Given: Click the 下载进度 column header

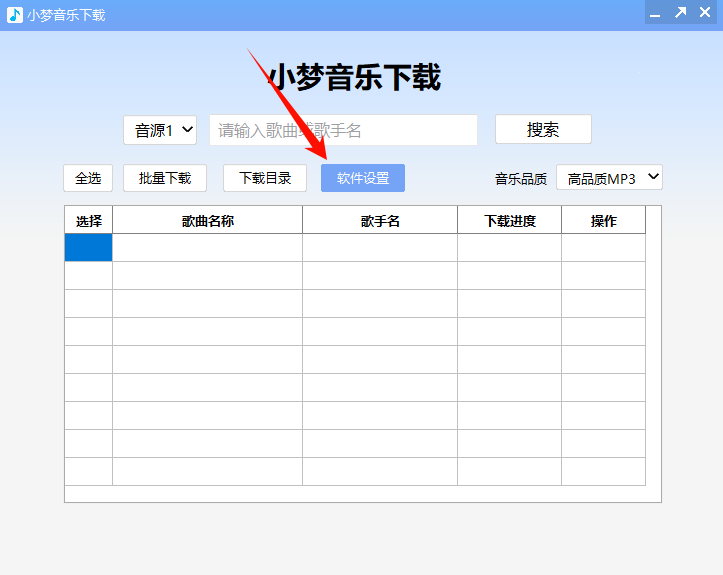Looking at the screenshot, I should (510, 220).
